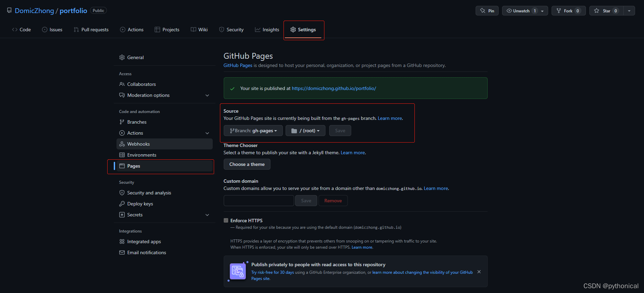Click the Source Save button
Viewport: 644px width, 293px height.
[x=340, y=131]
